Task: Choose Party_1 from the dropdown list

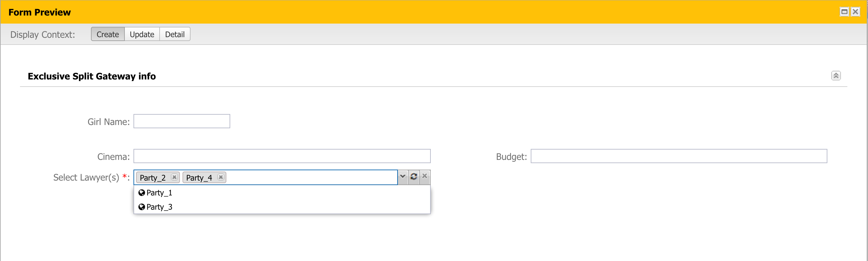Action: click(282, 193)
